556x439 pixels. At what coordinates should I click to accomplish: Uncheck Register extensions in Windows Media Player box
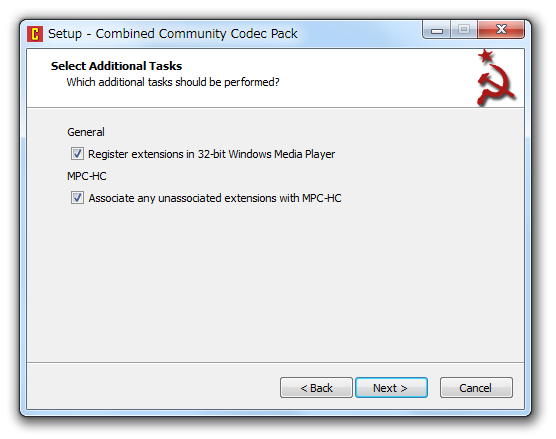(x=77, y=154)
